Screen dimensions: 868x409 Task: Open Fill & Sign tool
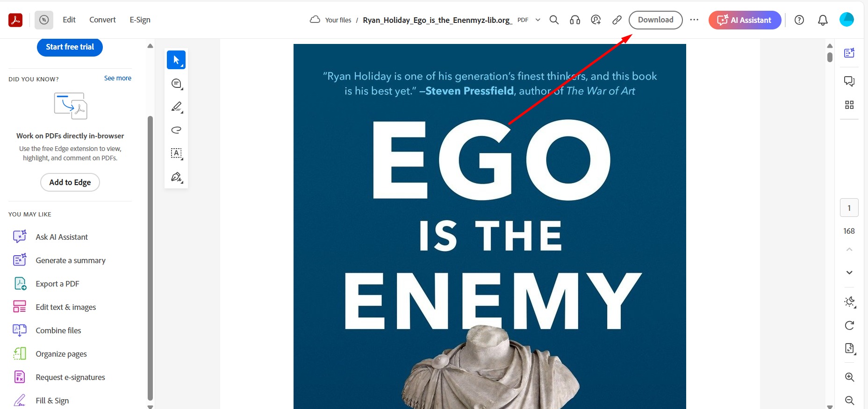pyautogui.click(x=52, y=401)
